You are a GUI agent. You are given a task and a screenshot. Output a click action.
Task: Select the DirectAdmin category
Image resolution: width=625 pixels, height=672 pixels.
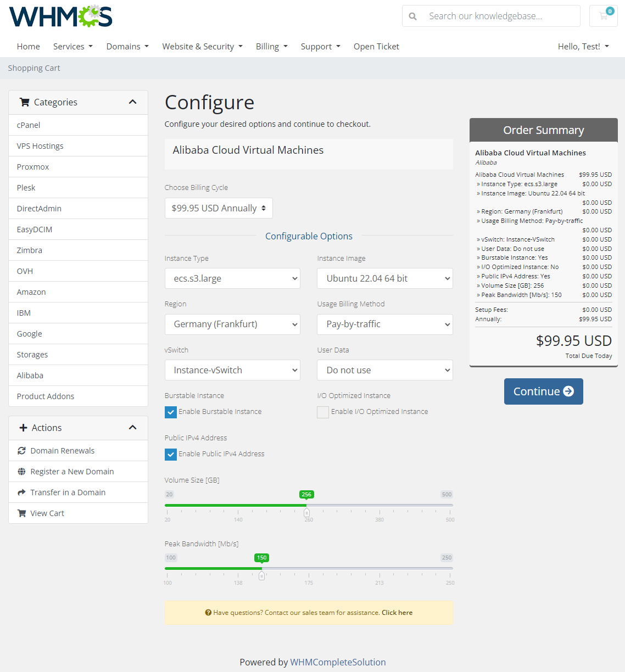point(79,209)
